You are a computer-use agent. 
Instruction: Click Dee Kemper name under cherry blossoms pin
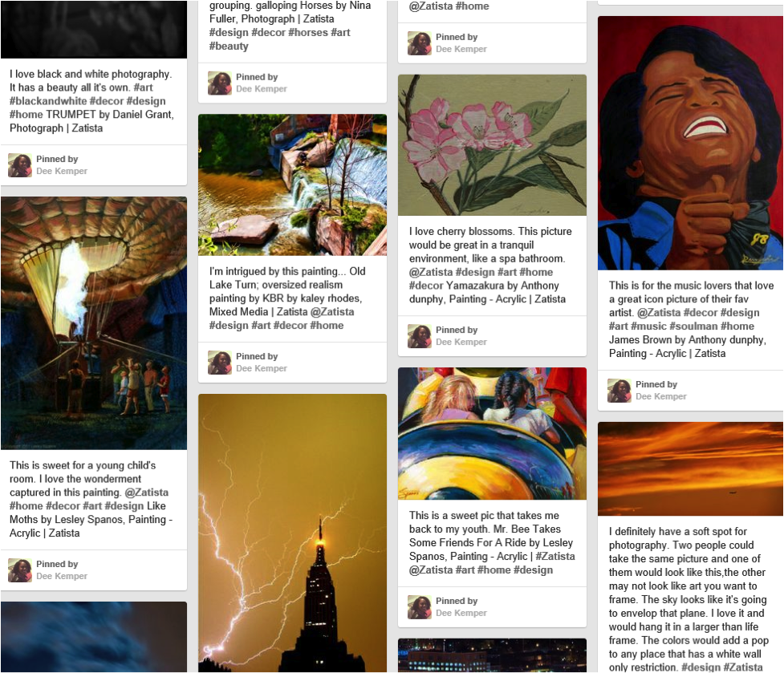coord(461,343)
